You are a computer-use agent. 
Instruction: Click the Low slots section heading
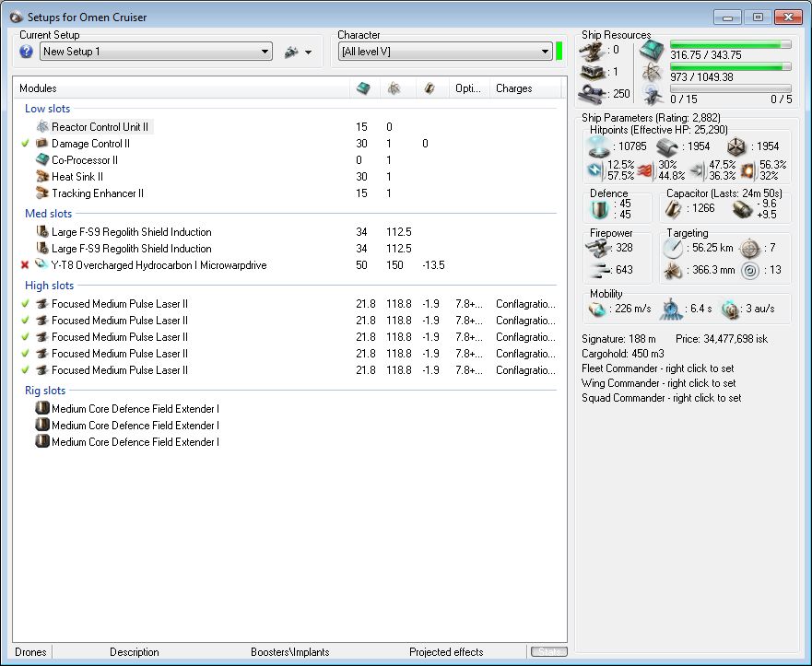point(47,109)
